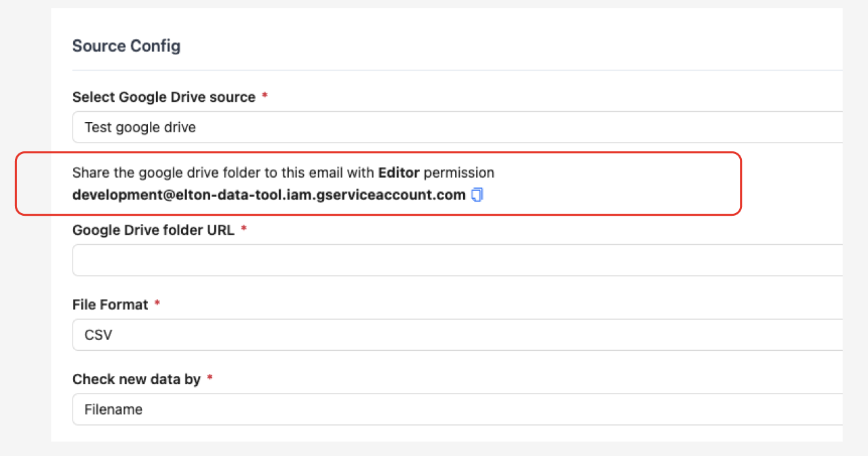868x456 pixels.
Task: Click the File Format field label
Action: coord(111,305)
